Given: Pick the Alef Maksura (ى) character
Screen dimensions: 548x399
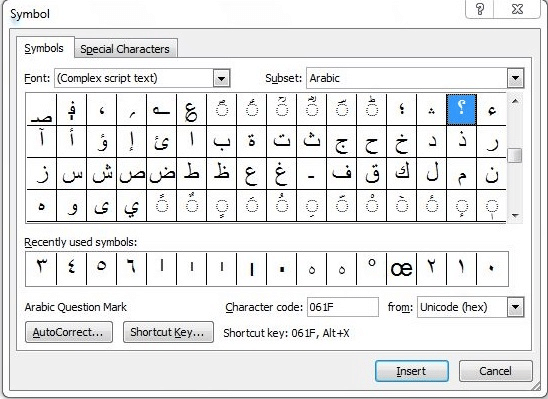Looking at the screenshot, I should click(x=102, y=206).
